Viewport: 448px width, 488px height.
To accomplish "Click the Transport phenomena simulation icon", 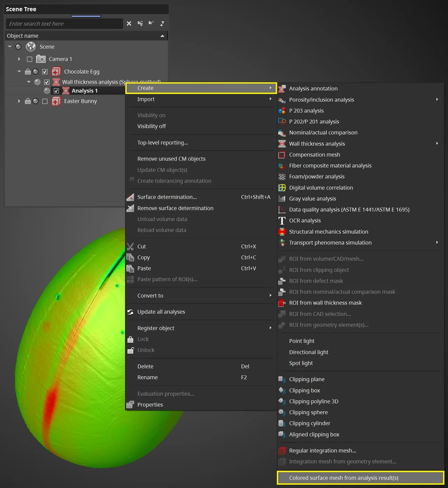I will tap(282, 242).
